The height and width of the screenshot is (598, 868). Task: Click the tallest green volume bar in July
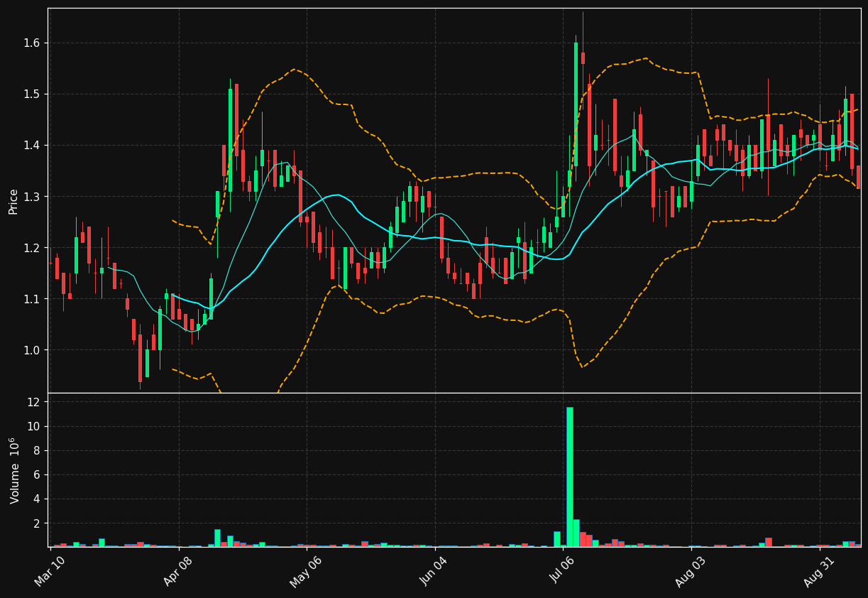pyautogui.click(x=570, y=477)
